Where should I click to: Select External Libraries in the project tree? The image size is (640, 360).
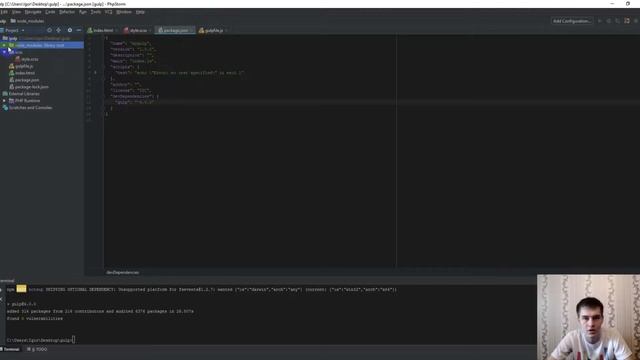tap(24, 94)
